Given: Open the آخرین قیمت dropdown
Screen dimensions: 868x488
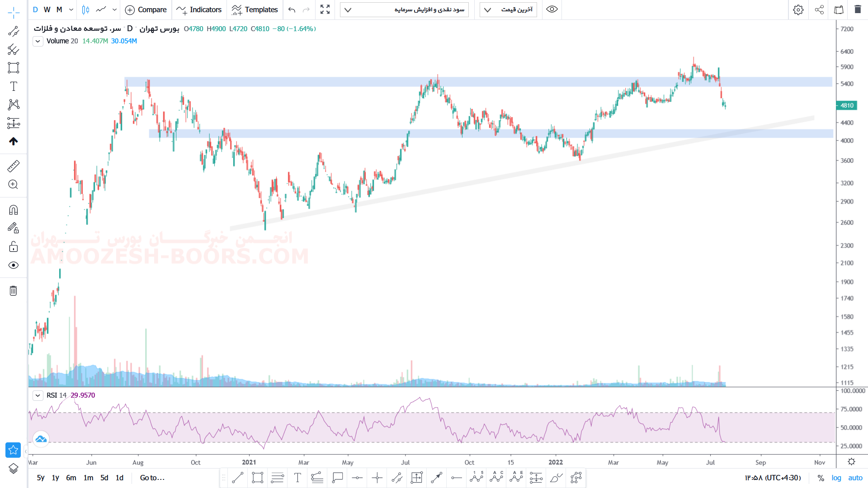Looking at the screenshot, I should [508, 9].
